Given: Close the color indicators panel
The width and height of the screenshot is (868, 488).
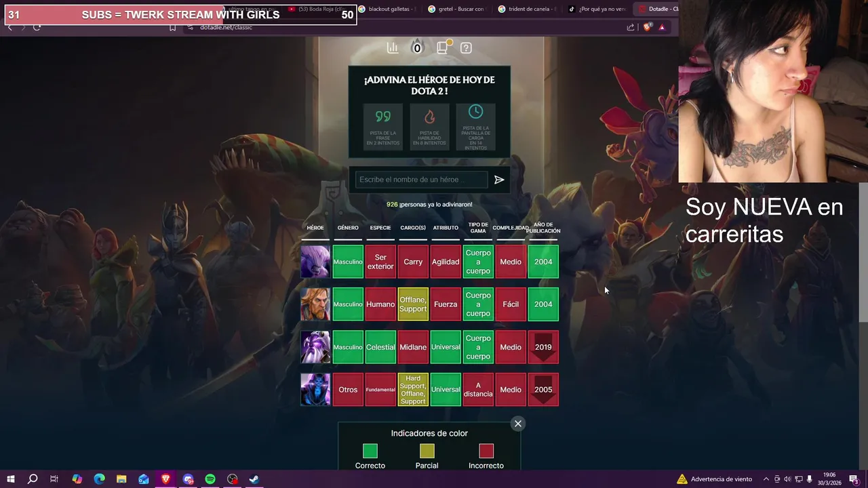Looking at the screenshot, I should [518, 424].
